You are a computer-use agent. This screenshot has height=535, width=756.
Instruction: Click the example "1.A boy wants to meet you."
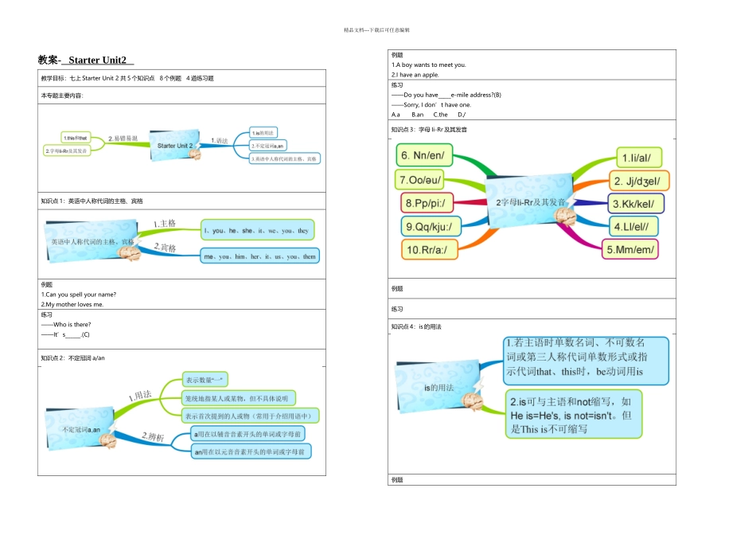click(x=429, y=64)
